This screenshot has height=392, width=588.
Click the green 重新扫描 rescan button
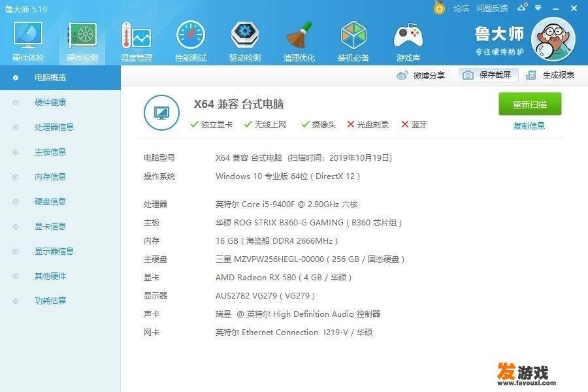[x=529, y=105]
